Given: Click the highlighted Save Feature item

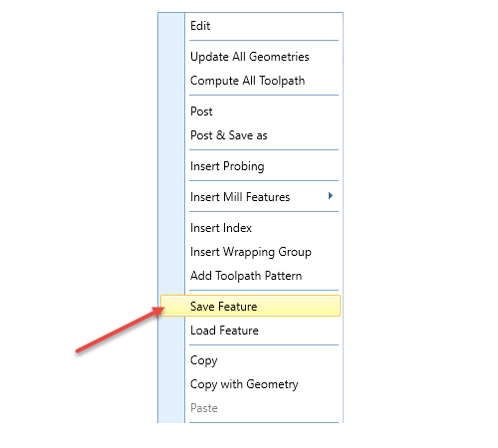Looking at the screenshot, I should click(250, 306).
